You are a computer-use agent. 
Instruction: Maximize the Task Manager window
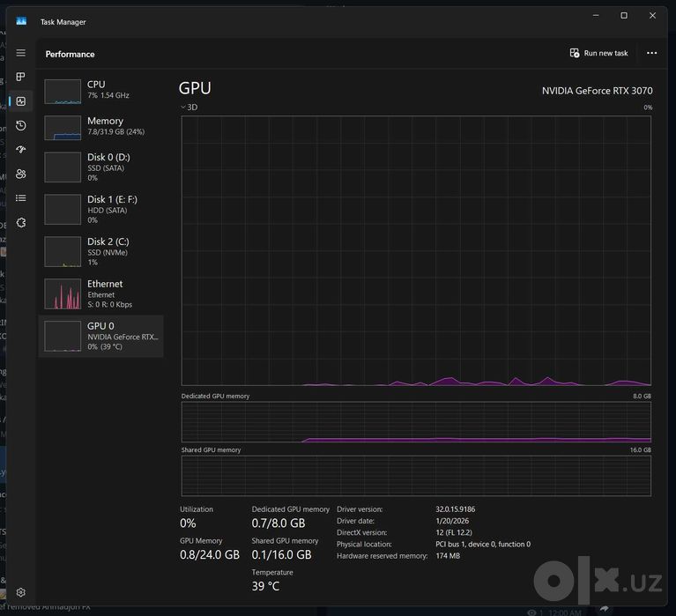coord(624,16)
